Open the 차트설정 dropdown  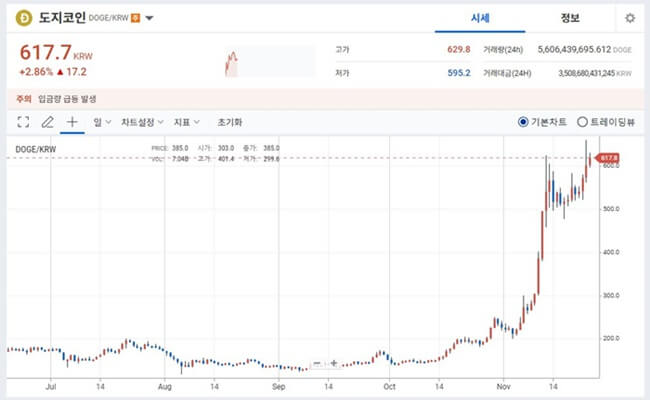tap(142, 122)
